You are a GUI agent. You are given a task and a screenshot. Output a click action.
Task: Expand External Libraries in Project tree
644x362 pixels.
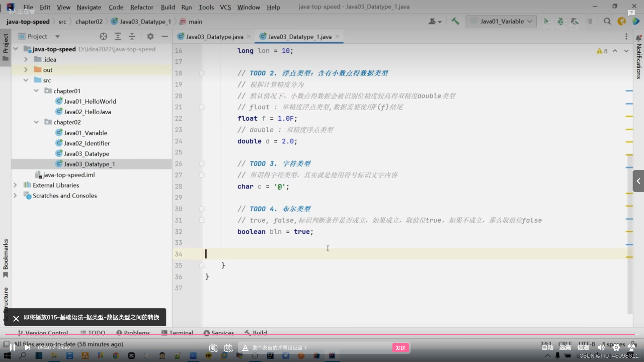pos(15,185)
